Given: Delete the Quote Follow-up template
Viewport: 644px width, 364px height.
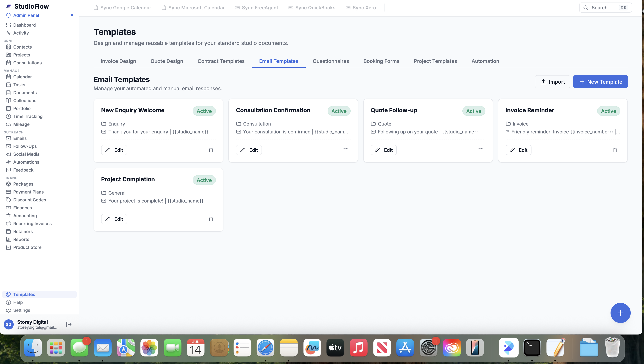Looking at the screenshot, I should pyautogui.click(x=480, y=150).
